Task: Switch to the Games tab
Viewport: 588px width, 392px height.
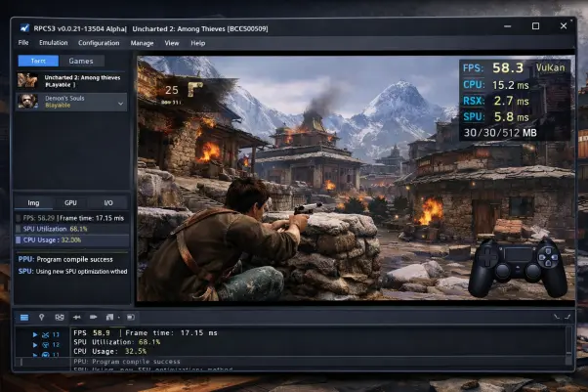Action: tap(81, 61)
